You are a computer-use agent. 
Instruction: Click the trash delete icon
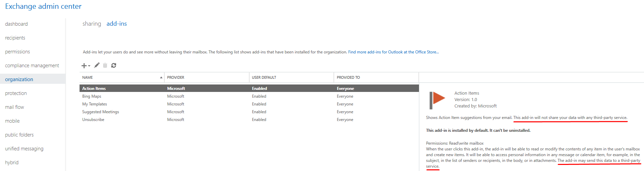[105, 65]
